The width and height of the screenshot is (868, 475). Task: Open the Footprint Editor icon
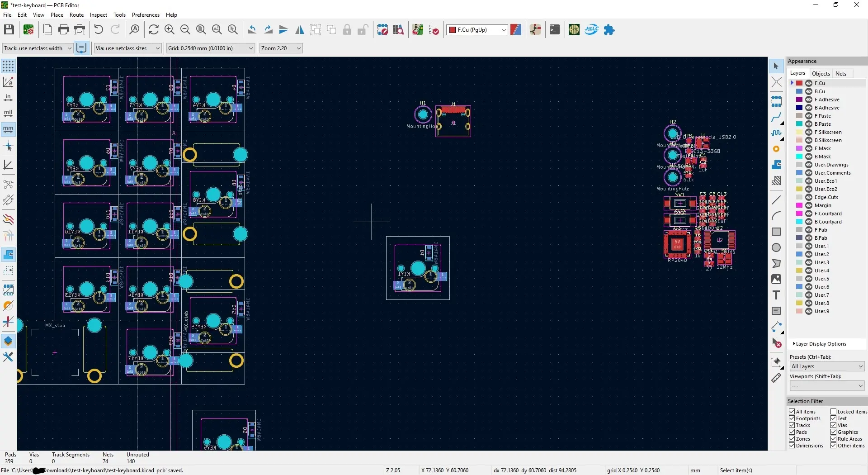(x=382, y=30)
